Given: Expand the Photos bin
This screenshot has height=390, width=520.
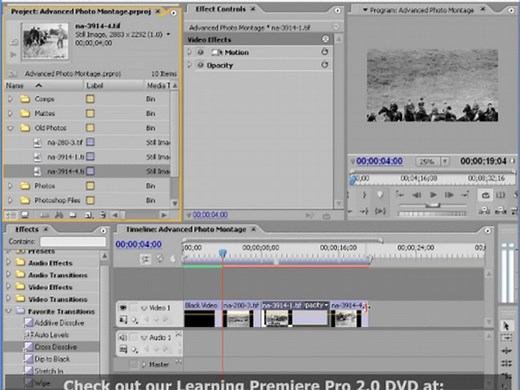Looking at the screenshot, I should click(x=10, y=186).
